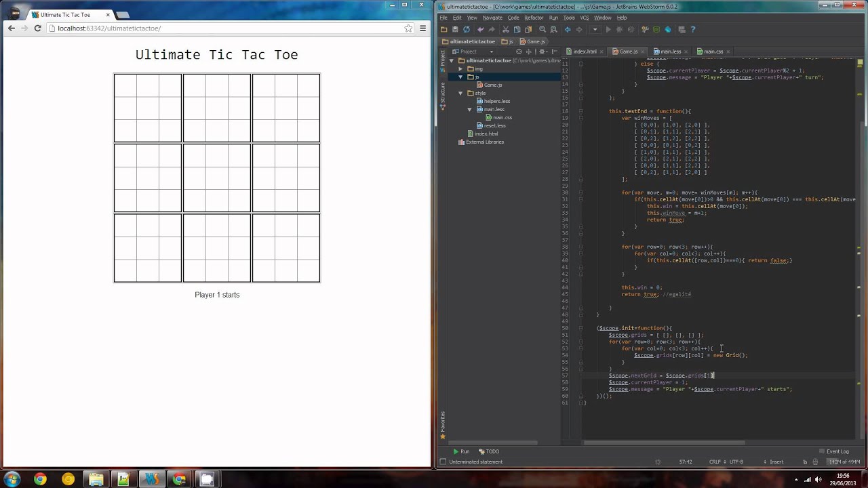Click memory indicator 142M of 494M
The height and width of the screenshot is (488, 868).
pos(844,462)
